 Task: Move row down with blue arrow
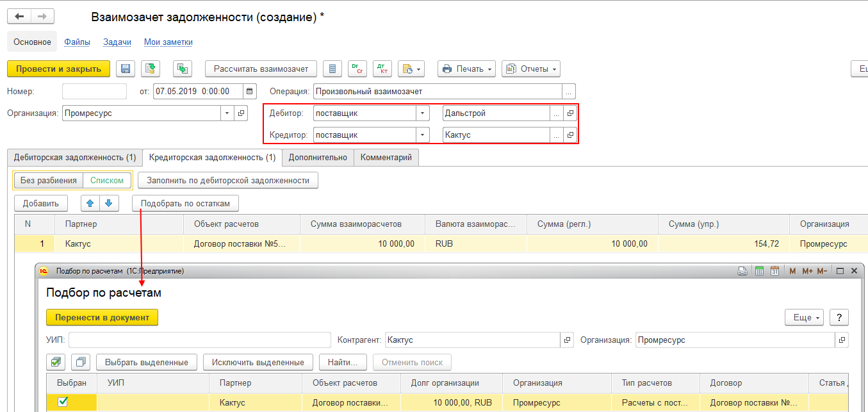point(108,203)
